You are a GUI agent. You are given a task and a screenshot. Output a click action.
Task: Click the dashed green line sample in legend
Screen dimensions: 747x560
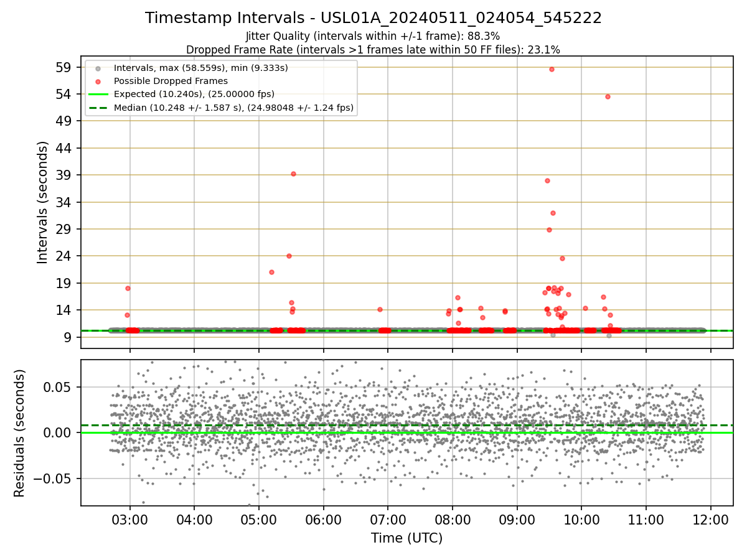coord(98,108)
